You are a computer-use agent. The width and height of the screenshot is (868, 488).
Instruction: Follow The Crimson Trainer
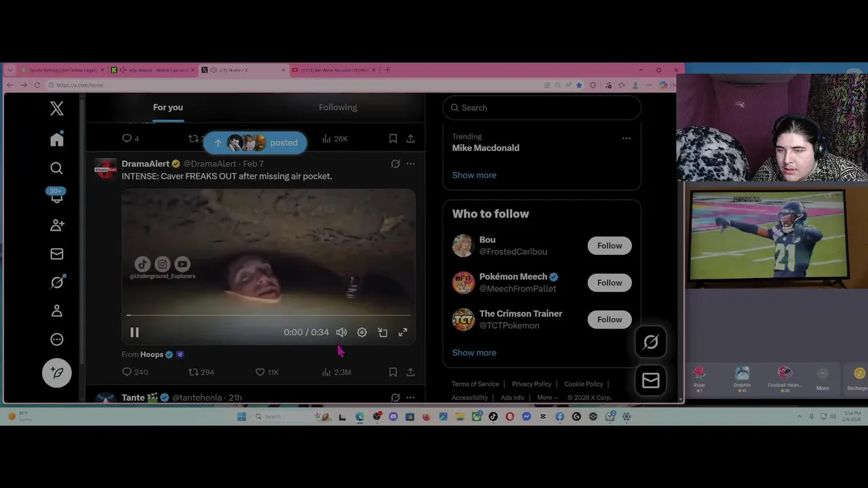click(x=610, y=319)
